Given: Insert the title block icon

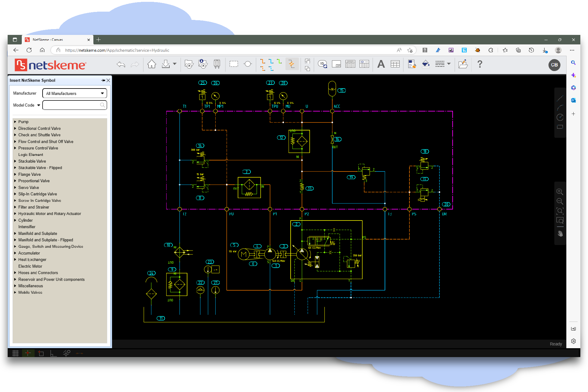Looking at the screenshot, I should [336, 64].
